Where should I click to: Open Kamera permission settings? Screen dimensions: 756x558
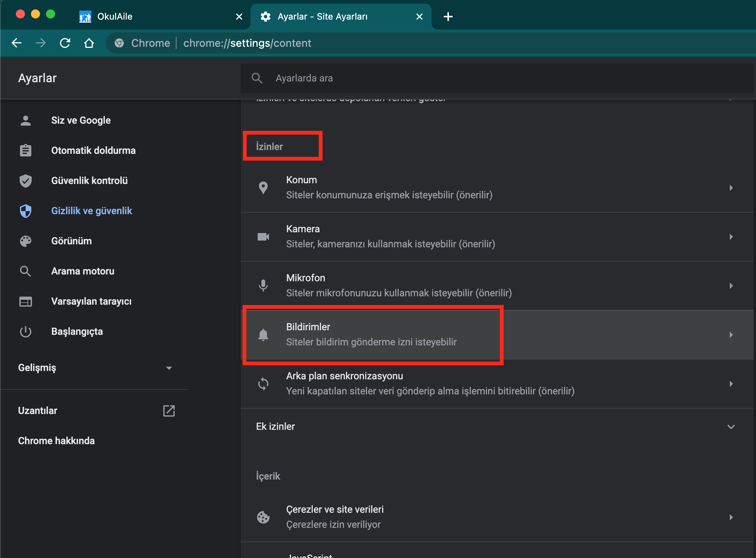(x=497, y=237)
